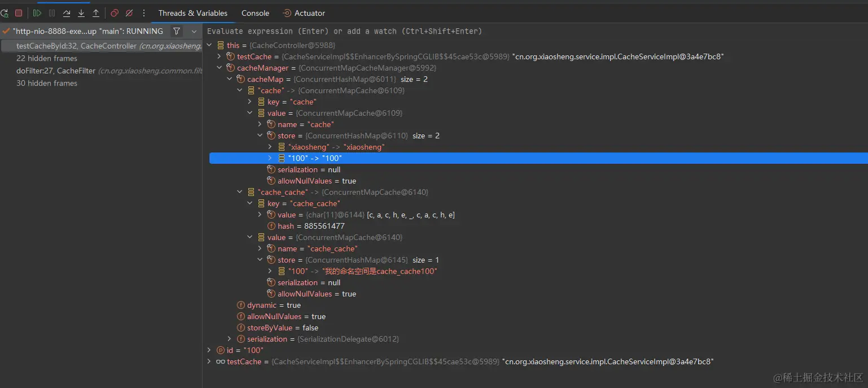Expand the id = "100" parameter
The height and width of the screenshot is (388, 868).
[209, 350]
